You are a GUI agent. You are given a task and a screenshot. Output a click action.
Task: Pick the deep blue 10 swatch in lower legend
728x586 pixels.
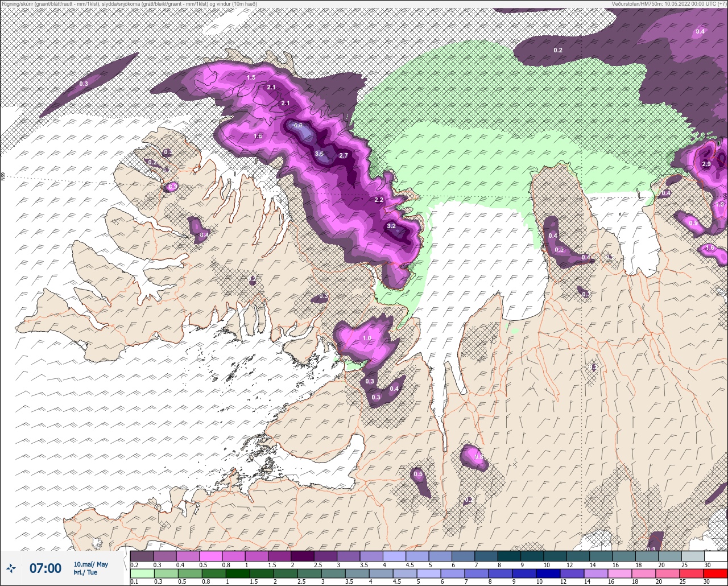pyautogui.click(x=549, y=573)
